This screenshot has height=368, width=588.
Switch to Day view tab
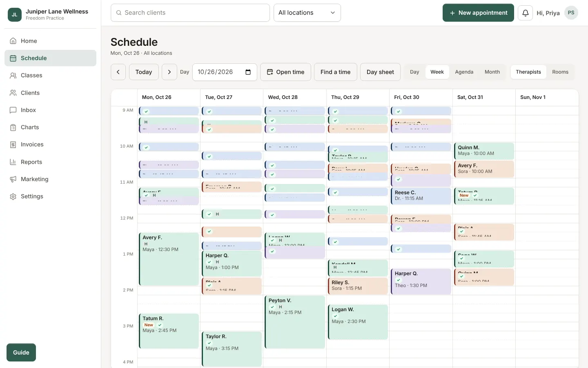click(x=414, y=72)
